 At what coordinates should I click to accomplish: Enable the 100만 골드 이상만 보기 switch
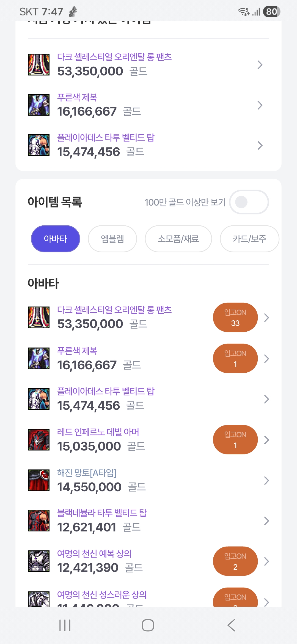[249, 202]
